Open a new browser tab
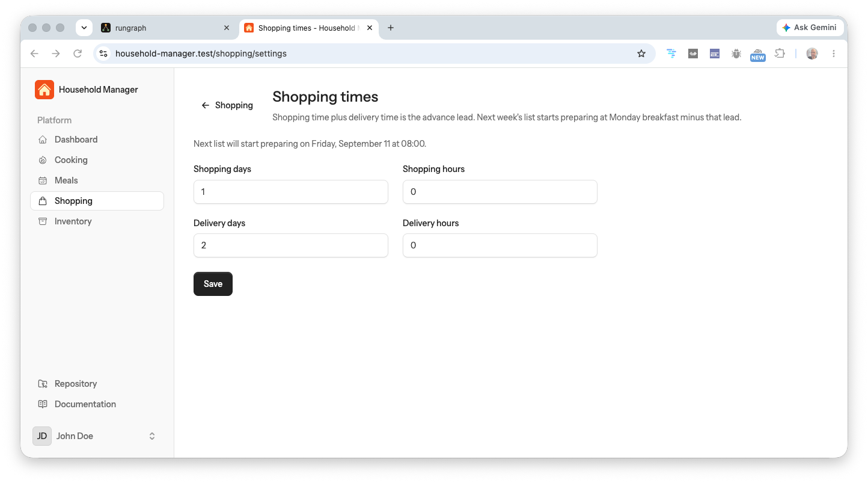This screenshot has height=483, width=868. click(x=391, y=28)
